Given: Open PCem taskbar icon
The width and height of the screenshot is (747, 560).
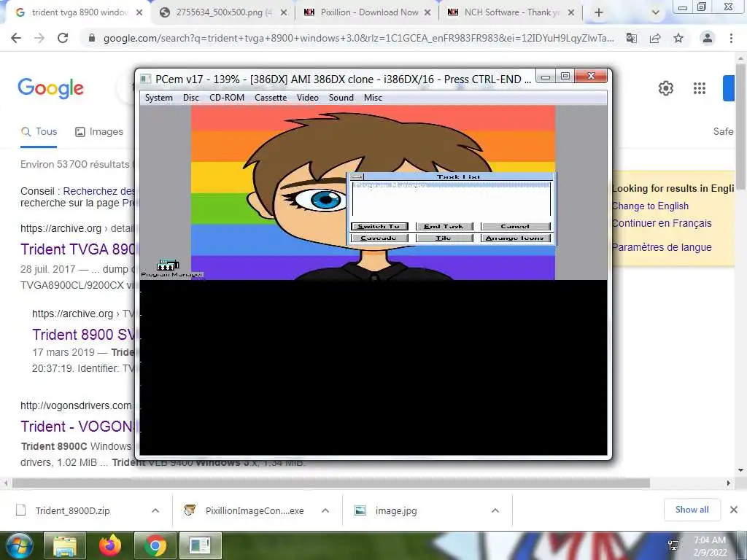Looking at the screenshot, I should [x=200, y=545].
